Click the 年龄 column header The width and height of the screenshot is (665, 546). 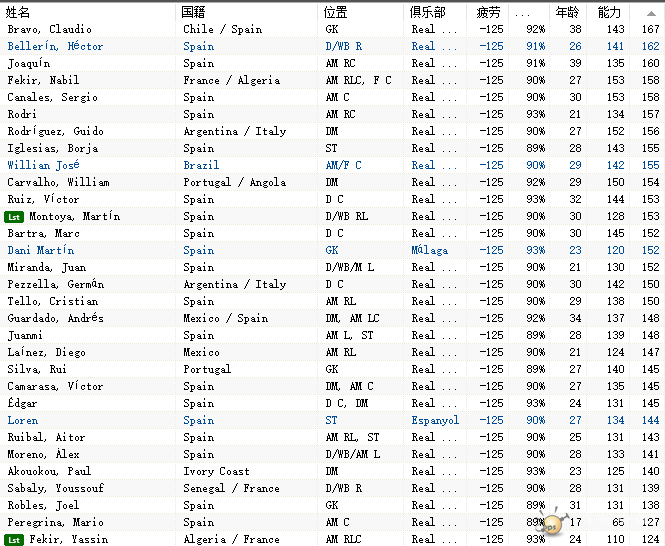coord(567,12)
